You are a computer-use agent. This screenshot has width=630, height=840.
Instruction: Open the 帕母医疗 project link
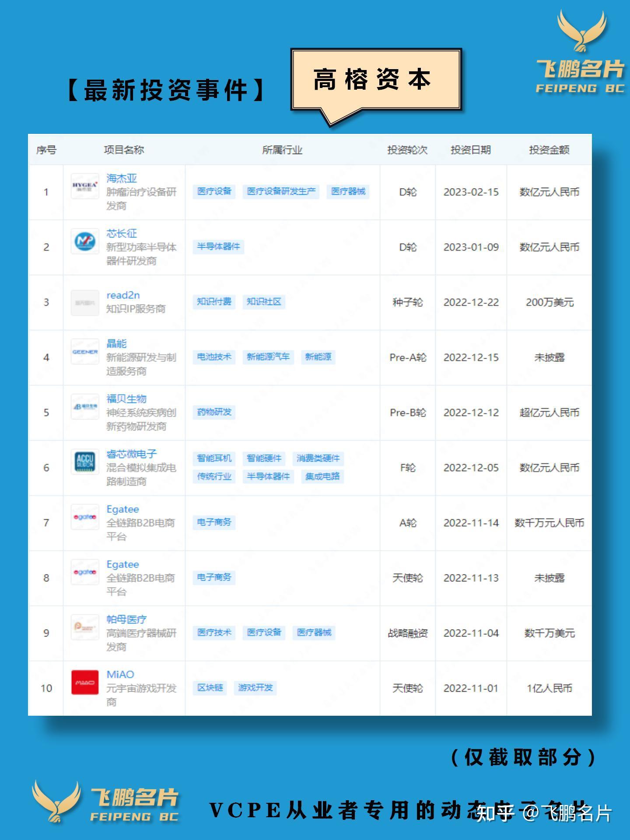126,619
